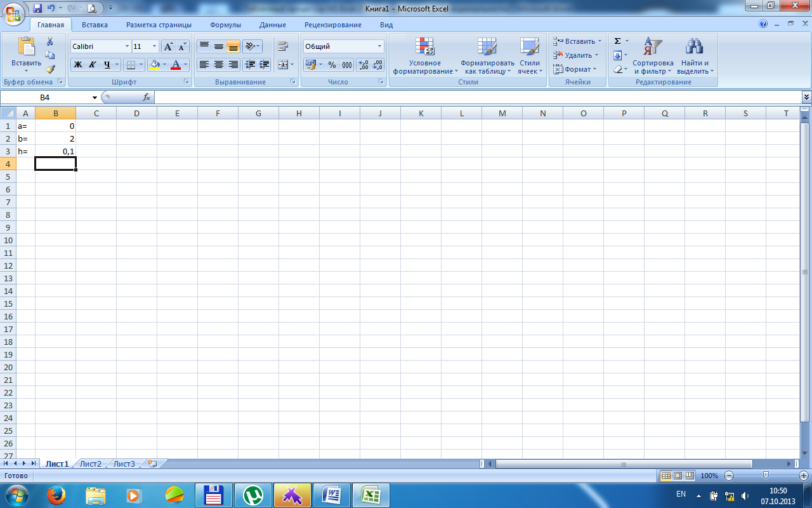This screenshot has width=812, height=508.
Task: Switch to the Вставка tab
Action: [95, 25]
